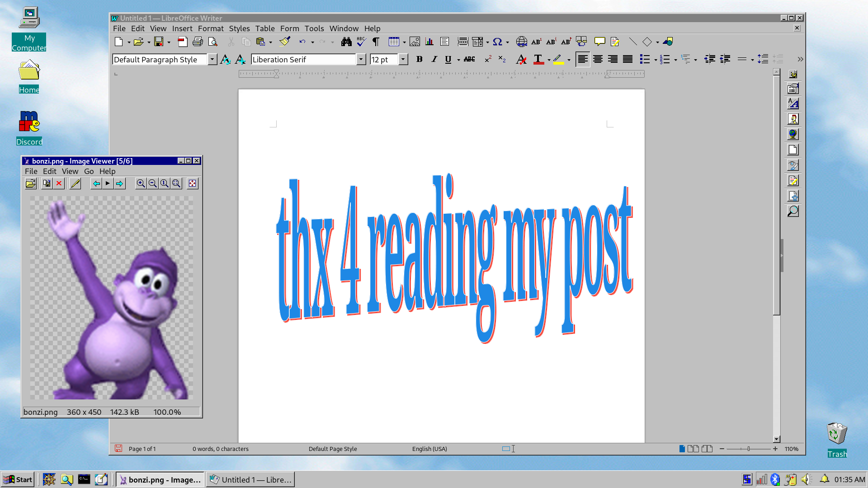
Task: Switch to bonzi.png taskbar button
Action: click(x=160, y=479)
